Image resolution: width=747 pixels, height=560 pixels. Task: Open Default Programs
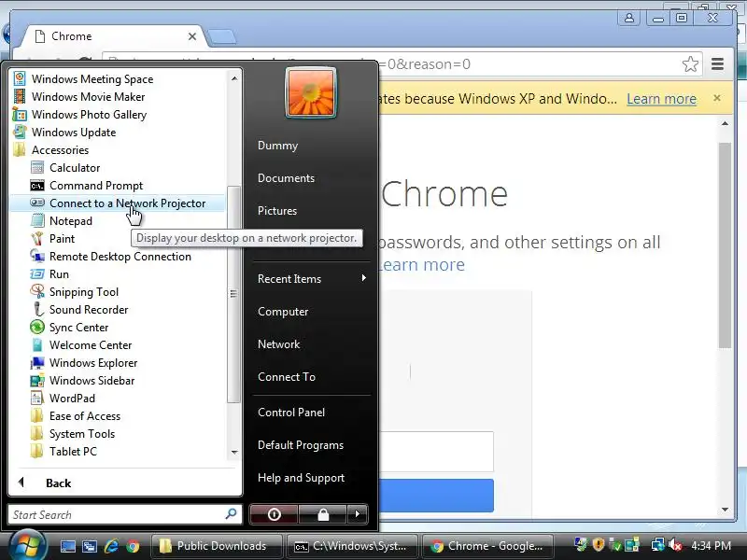tap(301, 445)
